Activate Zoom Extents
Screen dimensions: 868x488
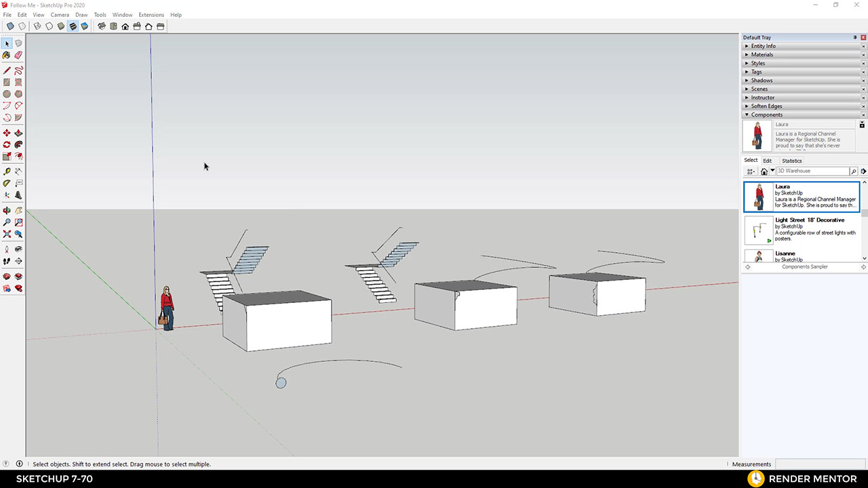tap(6, 233)
